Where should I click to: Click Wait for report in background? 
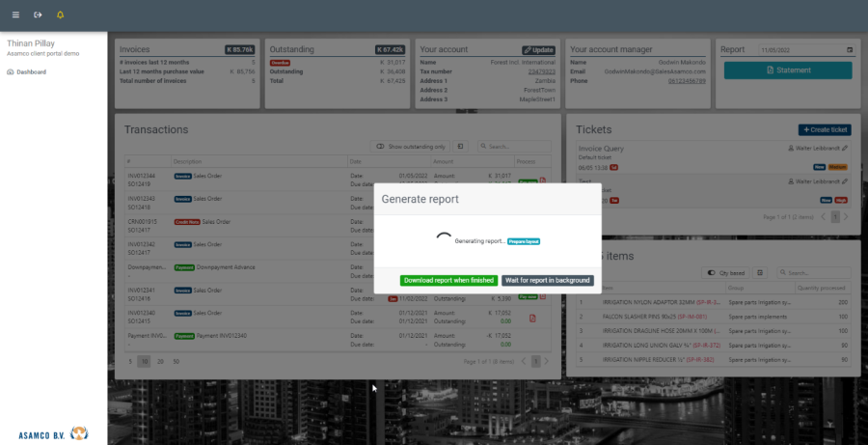[547, 280]
